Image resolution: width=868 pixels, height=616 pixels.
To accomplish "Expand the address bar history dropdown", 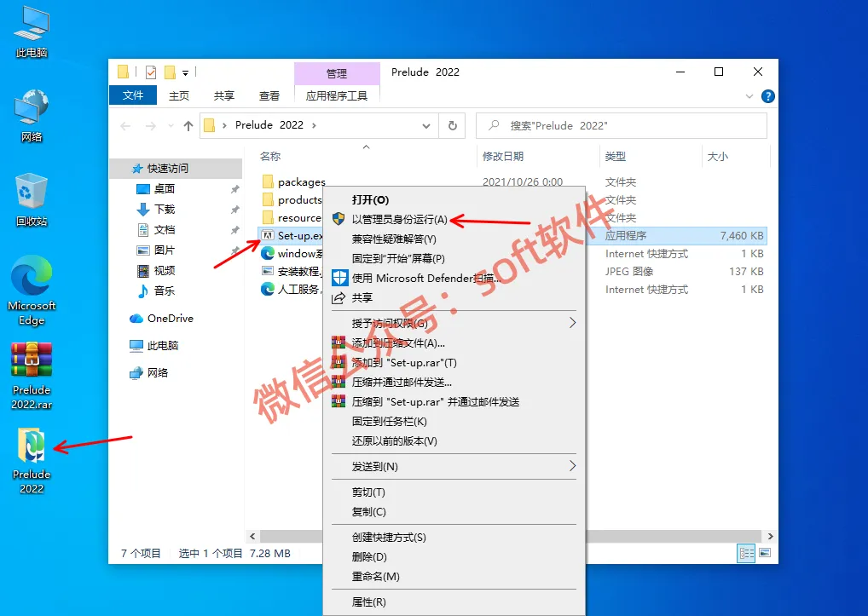I will pos(426,126).
